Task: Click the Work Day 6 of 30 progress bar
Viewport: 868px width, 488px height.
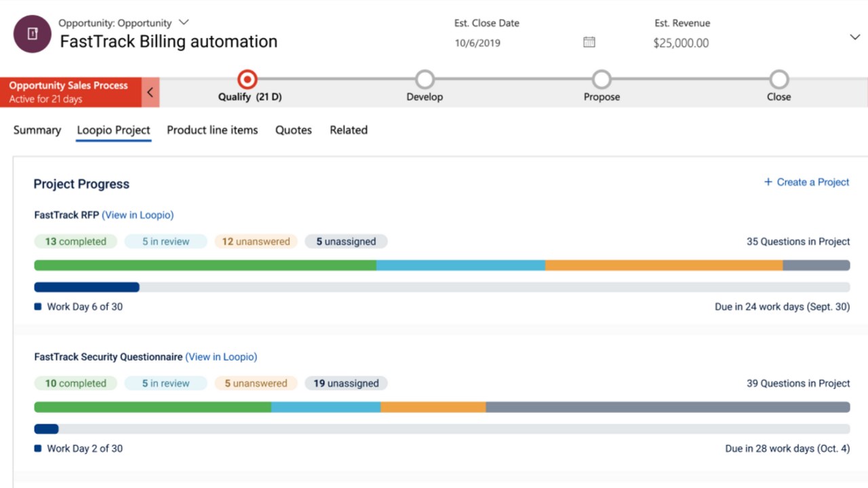Action: click(x=442, y=287)
